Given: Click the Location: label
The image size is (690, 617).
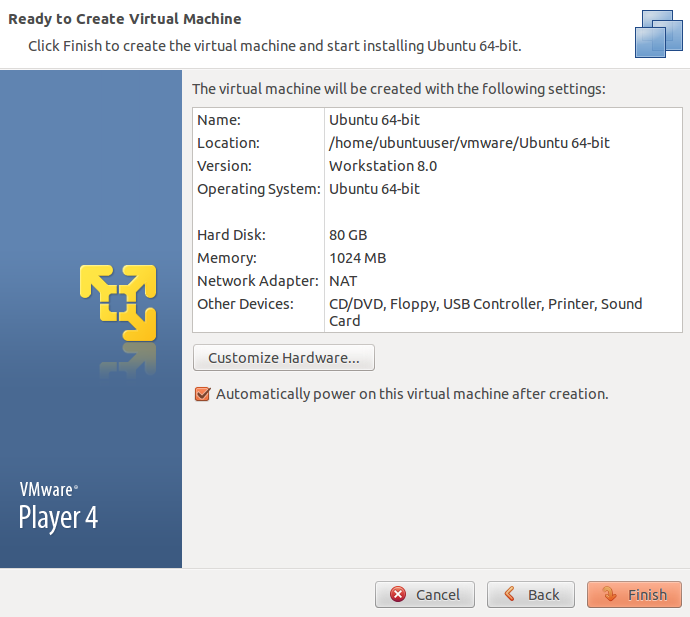Looking at the screenshot, I should [228, 143].
